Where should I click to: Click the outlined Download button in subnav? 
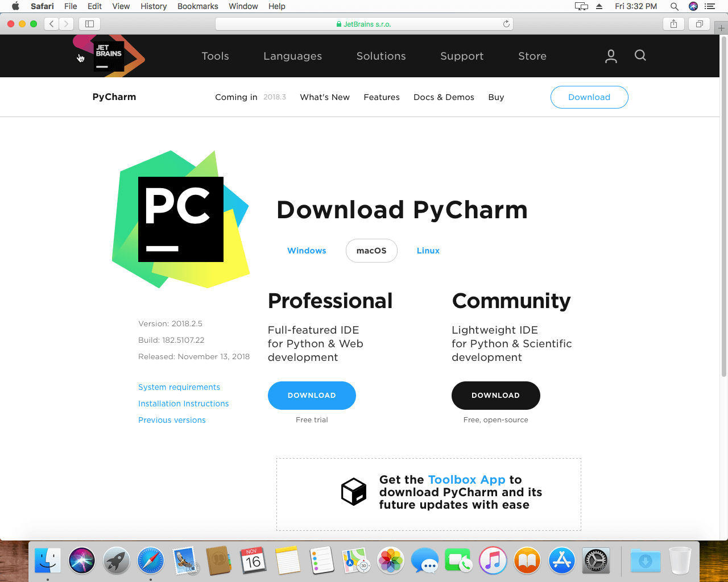589,97
